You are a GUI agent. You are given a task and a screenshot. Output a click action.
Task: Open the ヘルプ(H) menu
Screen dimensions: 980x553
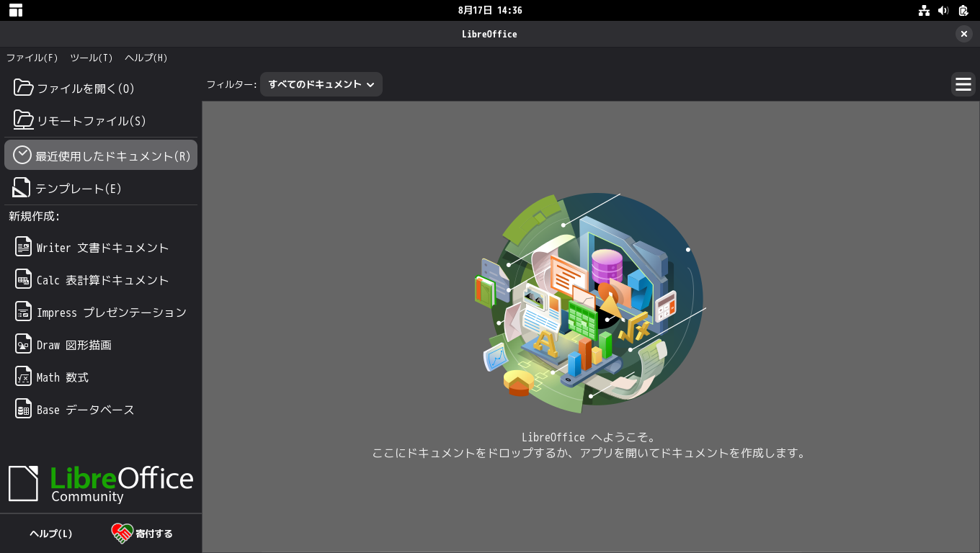point(146,58)
